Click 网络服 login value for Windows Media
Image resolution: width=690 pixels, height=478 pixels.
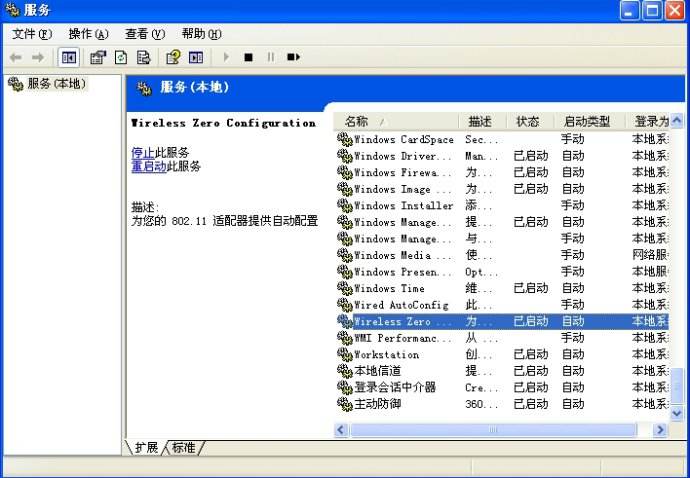click(650, 255)
